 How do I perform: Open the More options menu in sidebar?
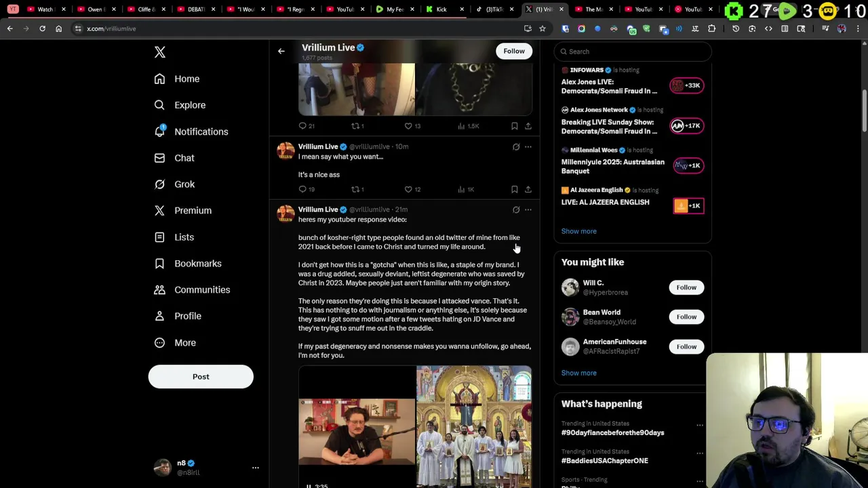[175, 342]
